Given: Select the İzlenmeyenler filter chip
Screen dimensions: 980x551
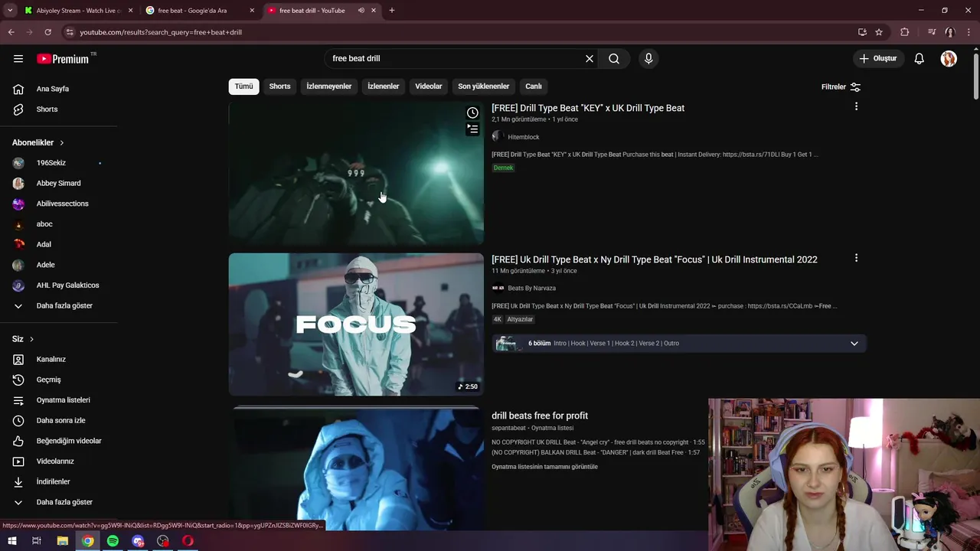Looking at the screenshot, I should click(329, 86).
